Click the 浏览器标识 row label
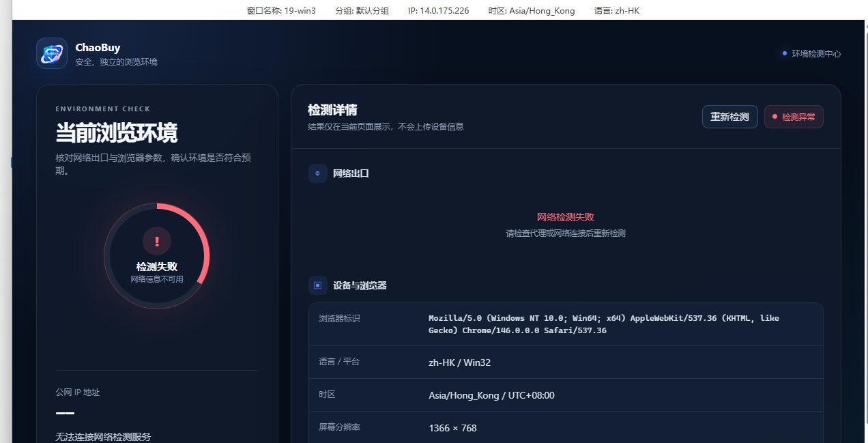This screenshot has height=443, width=868. pos(339,318)
